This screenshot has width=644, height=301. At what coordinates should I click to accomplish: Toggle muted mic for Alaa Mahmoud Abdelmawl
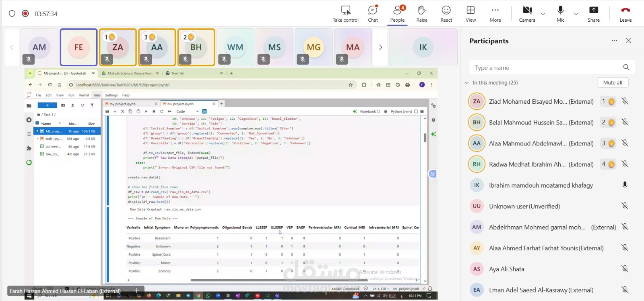625,143
